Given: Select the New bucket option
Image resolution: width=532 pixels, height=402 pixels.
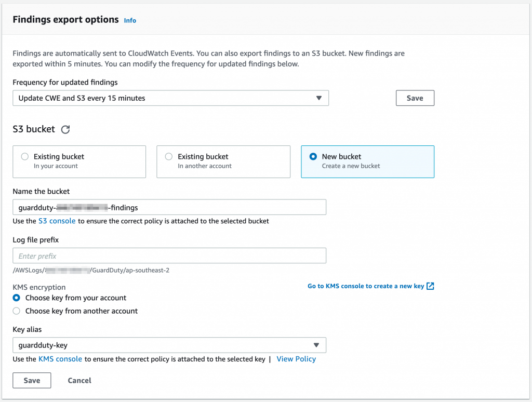Looking at the screenshot, I should point(367,162).
